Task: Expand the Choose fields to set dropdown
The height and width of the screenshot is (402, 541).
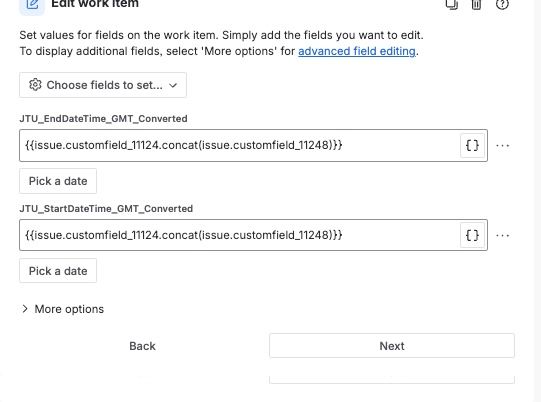Action: pos(103,85)
